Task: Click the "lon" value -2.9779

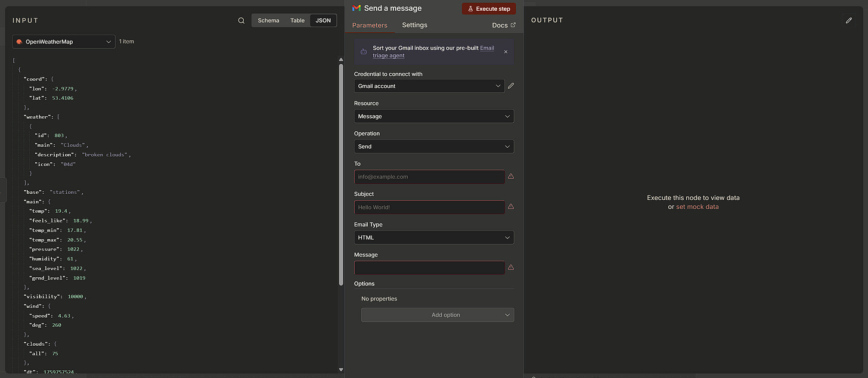Action: tap(63, 88)
